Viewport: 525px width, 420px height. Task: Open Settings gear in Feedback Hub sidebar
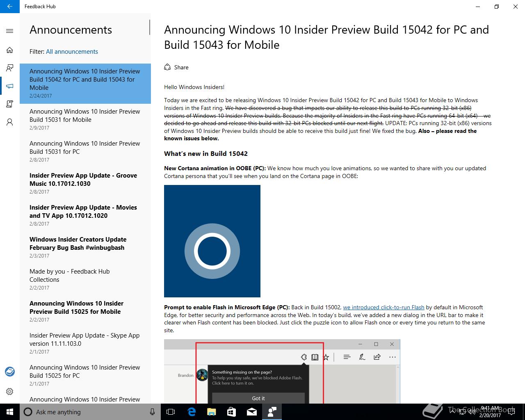coord(10,391)
